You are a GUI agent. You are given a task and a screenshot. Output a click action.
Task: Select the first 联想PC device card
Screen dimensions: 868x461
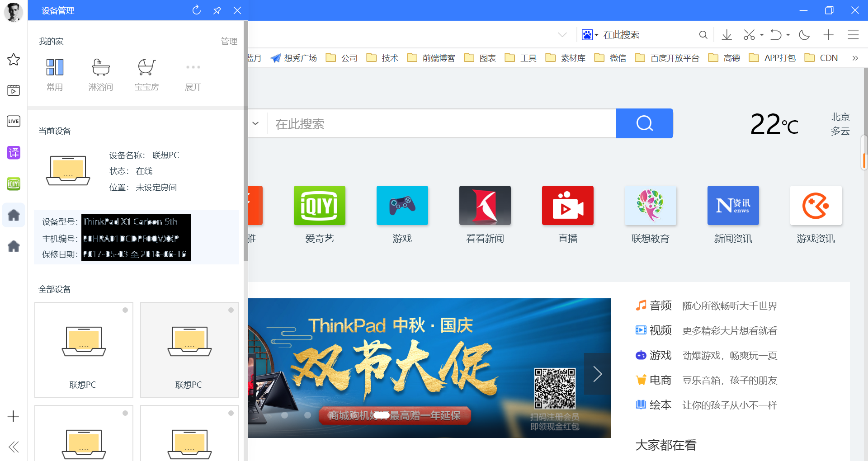click(x=84, y=350)
